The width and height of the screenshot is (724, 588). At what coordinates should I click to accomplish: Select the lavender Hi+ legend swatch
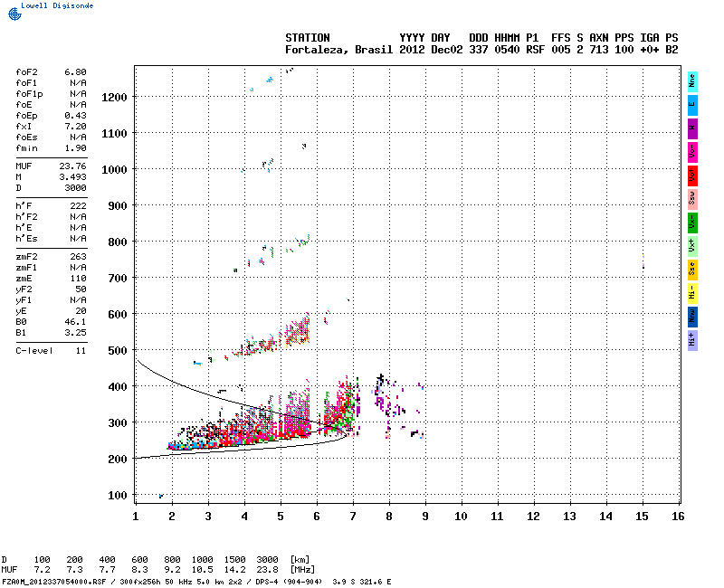tap(692, 341)
